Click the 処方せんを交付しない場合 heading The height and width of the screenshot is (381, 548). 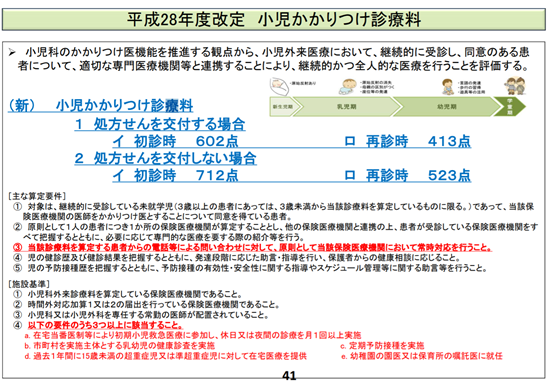pyautogui.click(x=166, y=158)
